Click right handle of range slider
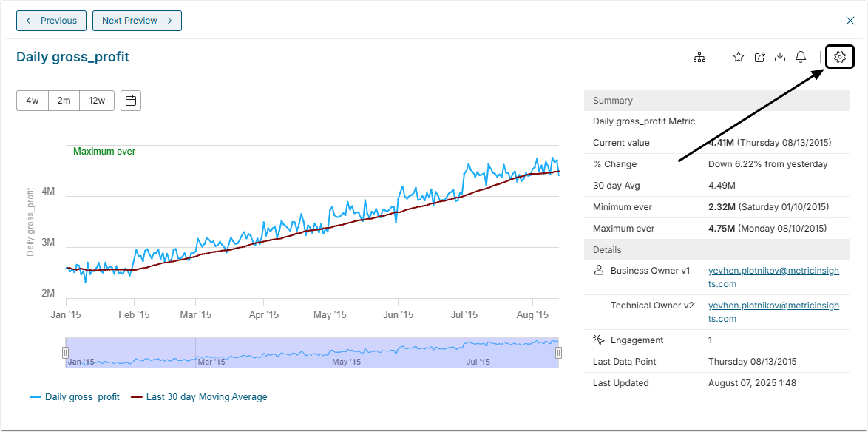868x432 pixels. coord(558,353)
